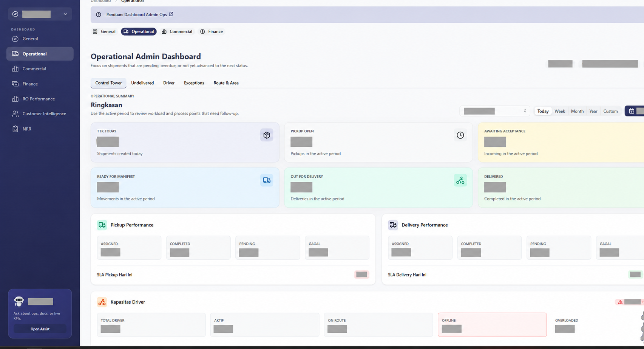This screenshot has width=644, height=349.
Task: Switch to Control Tower tab
Action: pos(108,83)
